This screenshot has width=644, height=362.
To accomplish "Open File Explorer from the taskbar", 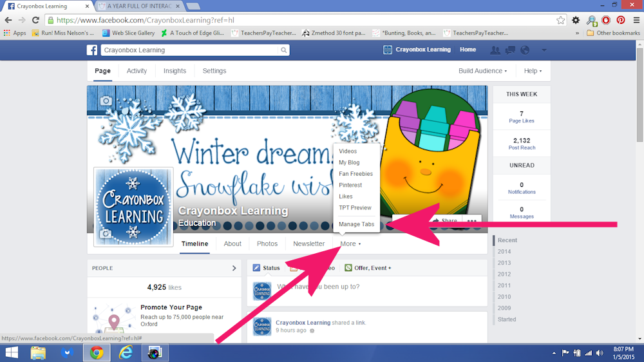I will 38,352.
